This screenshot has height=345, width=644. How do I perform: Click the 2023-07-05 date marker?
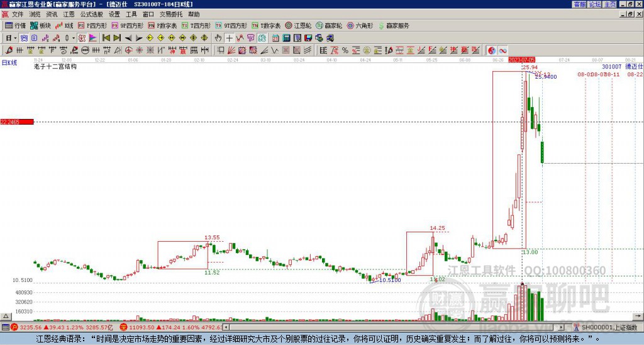[x=521, y=60]
